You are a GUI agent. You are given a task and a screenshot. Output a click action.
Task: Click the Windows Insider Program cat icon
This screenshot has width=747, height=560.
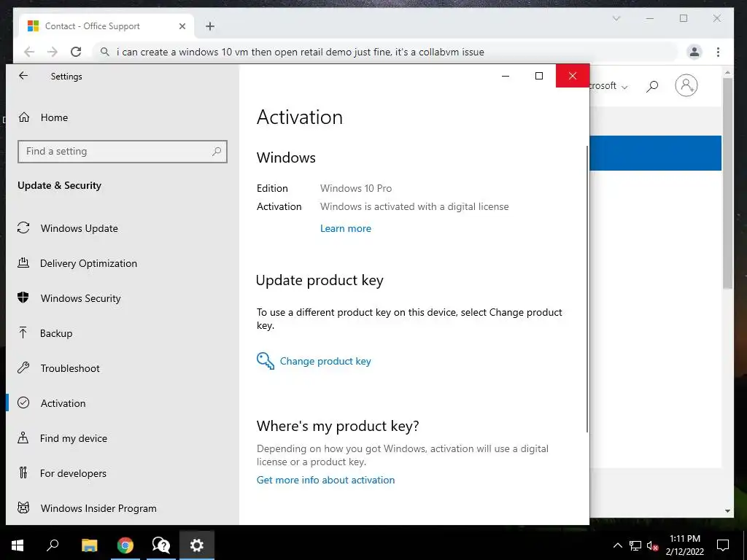[23, 507]
